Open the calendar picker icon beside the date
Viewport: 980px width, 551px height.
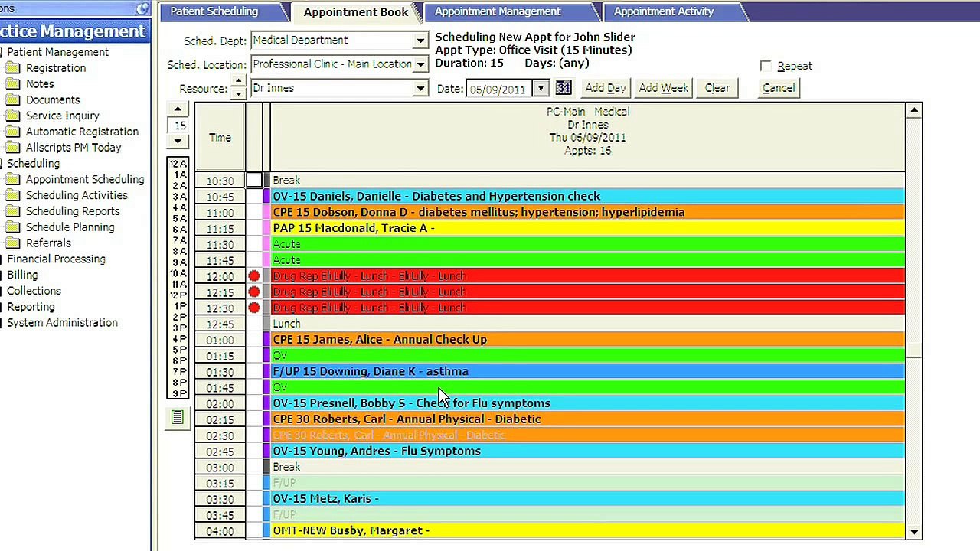(x=563, y=88)
